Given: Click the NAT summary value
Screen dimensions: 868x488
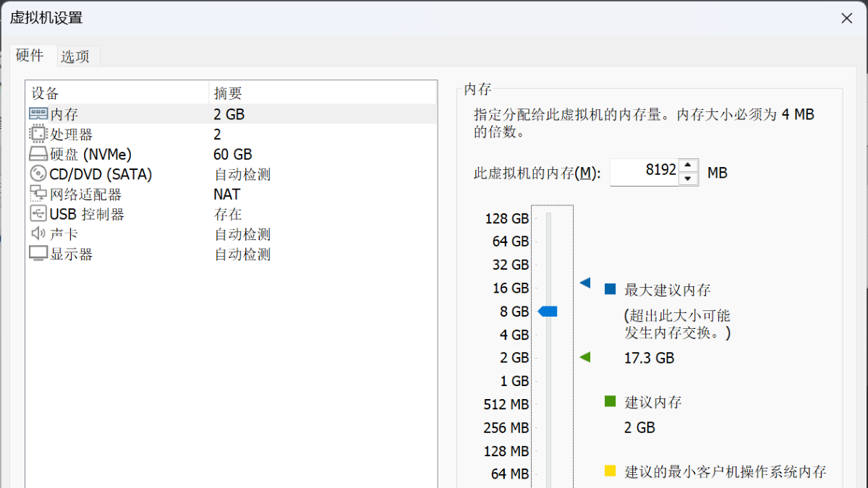Looking at the screenshot, I should [x=226, y=194].
